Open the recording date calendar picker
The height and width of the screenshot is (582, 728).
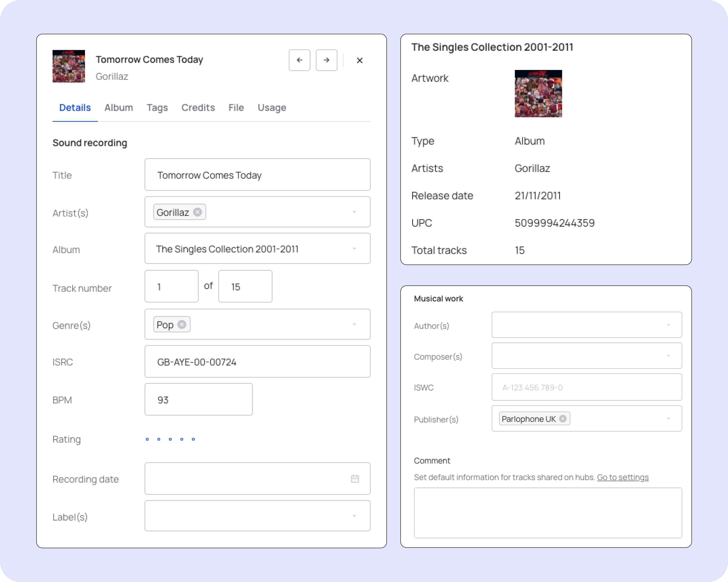pyautogui.click(x=355, y=478)
